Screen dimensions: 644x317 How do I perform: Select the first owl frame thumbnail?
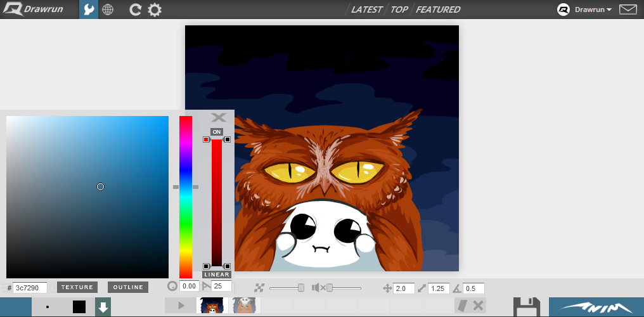tap(212, 306)
